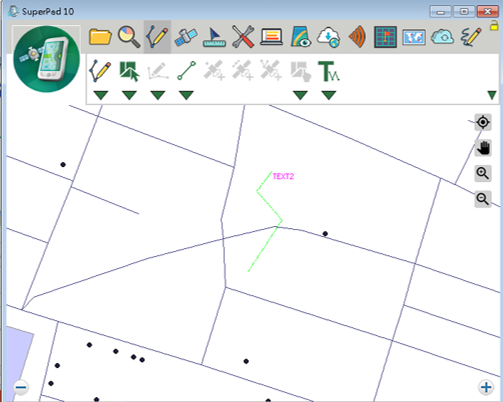This screenshot has height=402, width=503.
Task: Choose the line segment drawing tool
Action: tap(186, 71)
